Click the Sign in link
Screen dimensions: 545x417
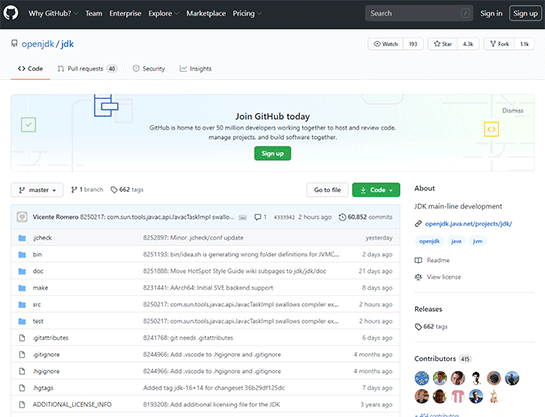click(491, 14)
